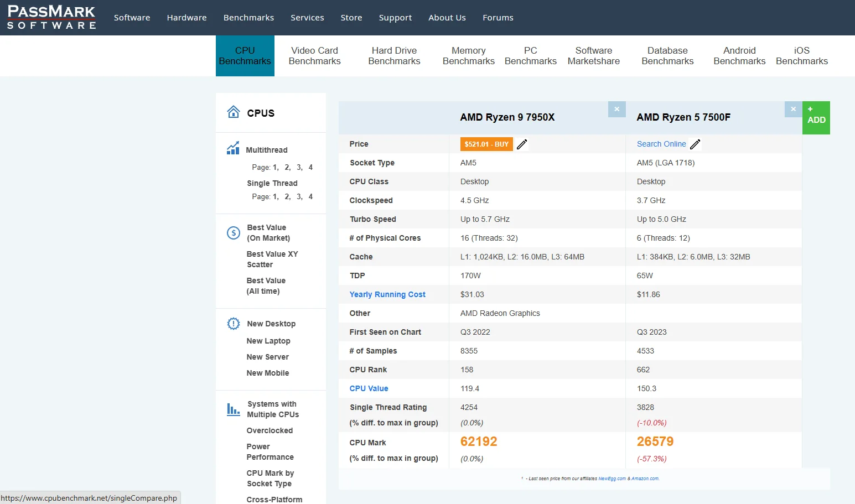Screen dimensions: 855x504
Task: Click the PassMark Software logo
Action: point(51,17)
